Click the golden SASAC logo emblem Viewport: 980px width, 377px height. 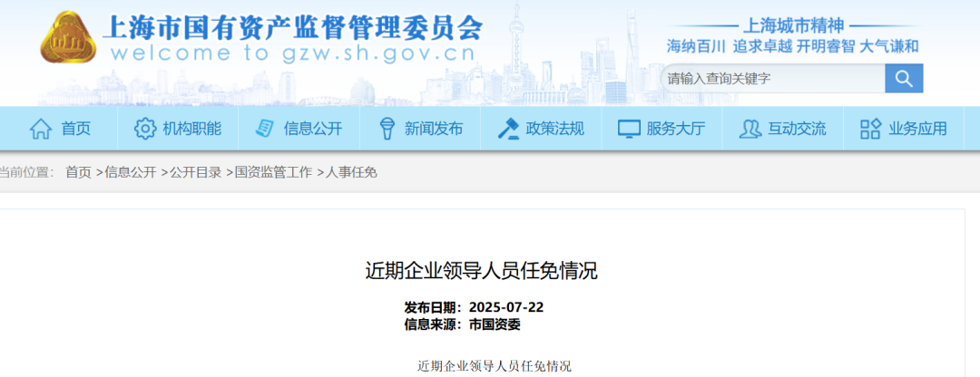coord(69,37)
